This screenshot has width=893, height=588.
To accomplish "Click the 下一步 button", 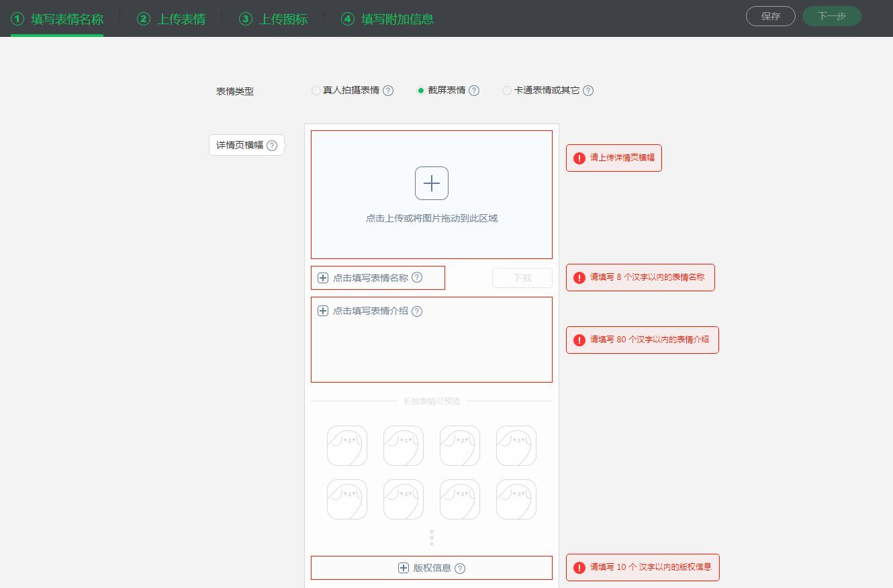I will pos(831,16).
